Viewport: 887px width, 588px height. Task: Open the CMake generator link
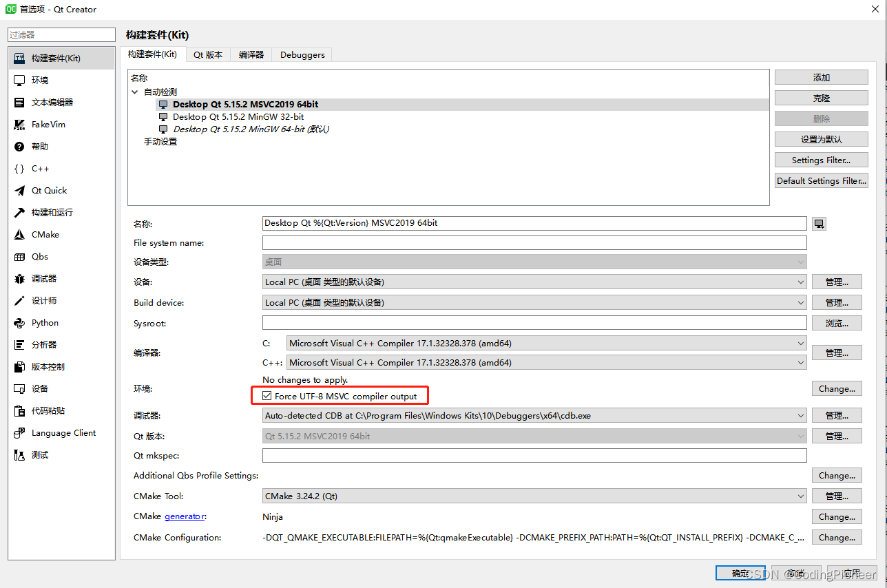point(184,516)
